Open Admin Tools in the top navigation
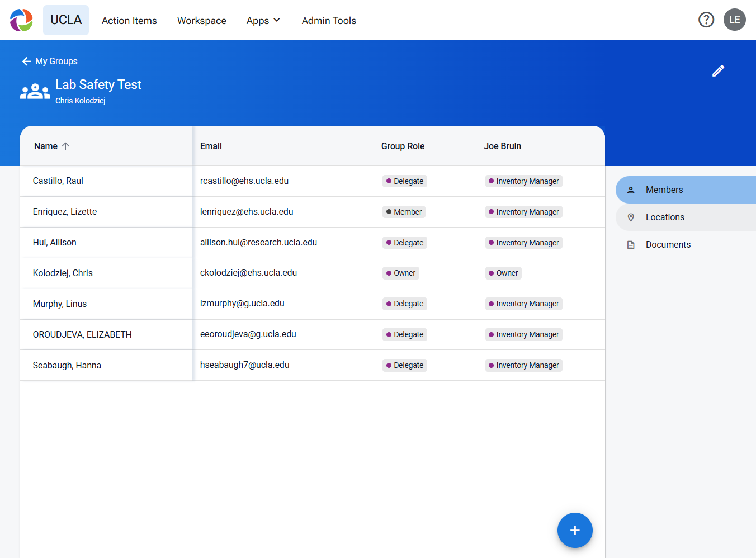This screenshot has height=558, width=756. click(329, 21)
